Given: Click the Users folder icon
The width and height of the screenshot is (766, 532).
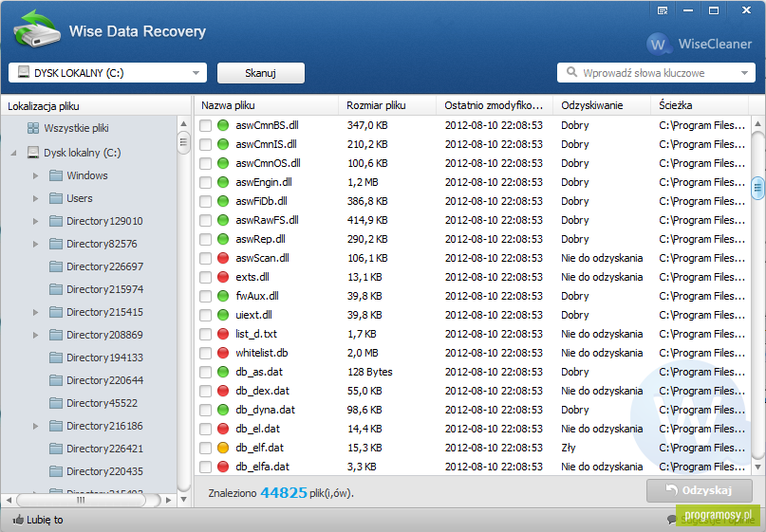Looking at the screenshot, I should coord(56,198).
